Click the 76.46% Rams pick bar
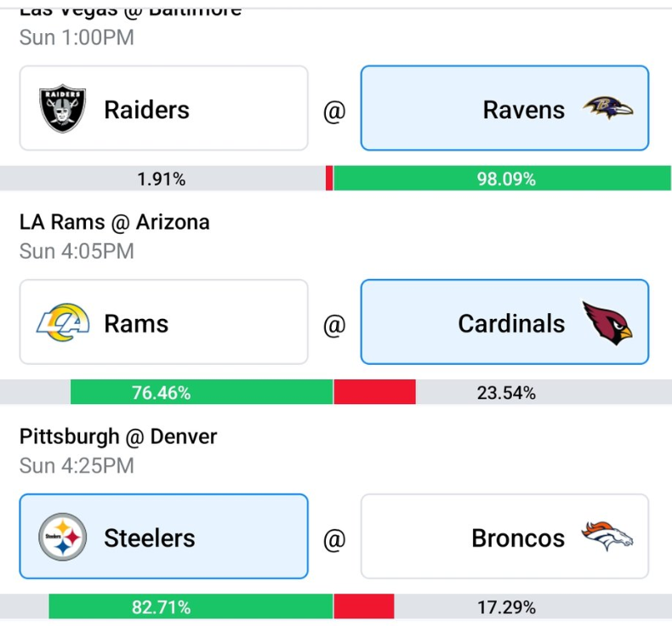This screenshot has width=672, height=626. (161, 393)
